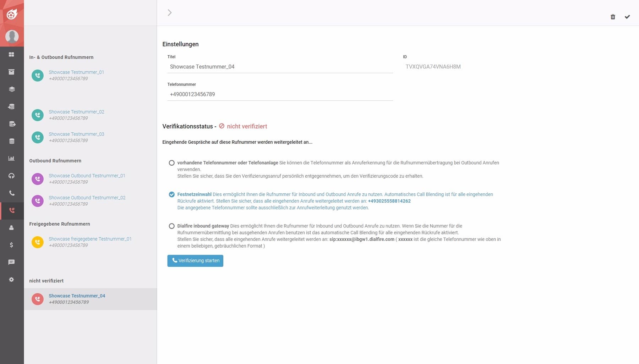639x364 pixels.
Task: Select Showcase Testnummer_04 in nicht verifiziert
Action: (x=90, y=299)
